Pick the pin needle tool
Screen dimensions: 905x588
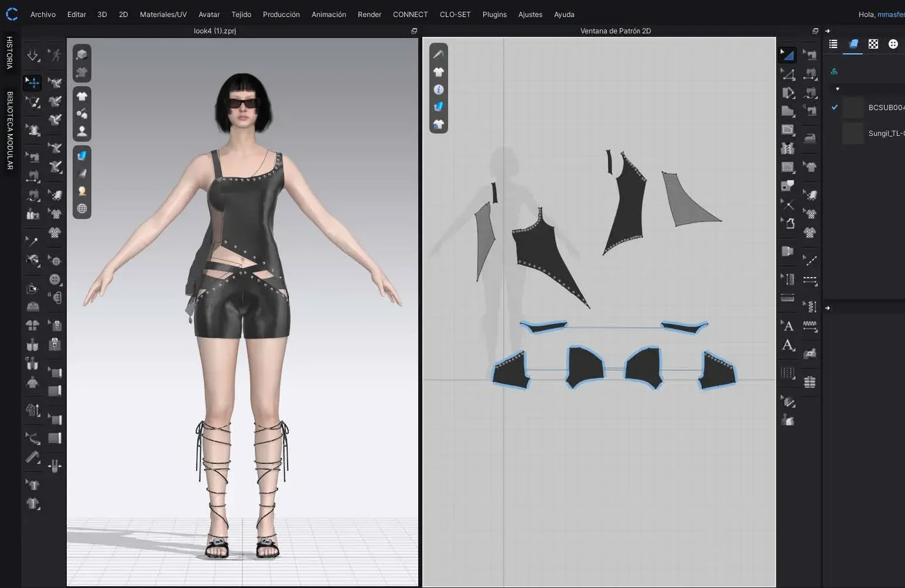tap(32, 241)
